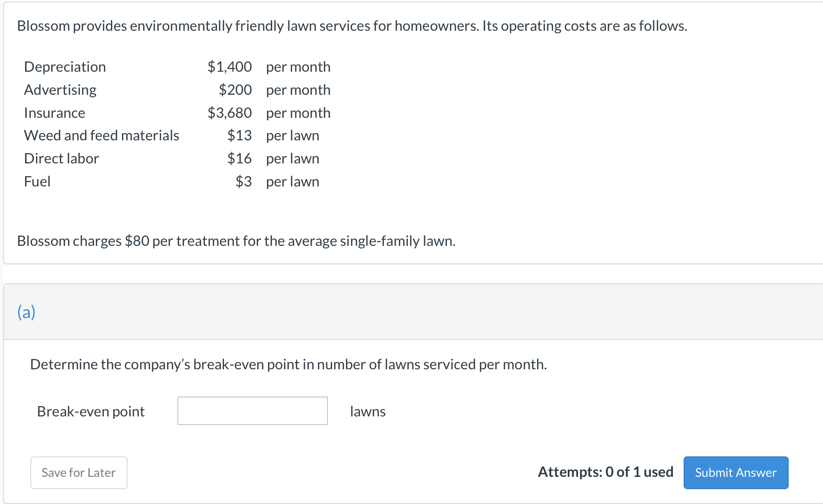Click the $3 fuel cost amount
The image size is (823, 504).
point(243,181)
